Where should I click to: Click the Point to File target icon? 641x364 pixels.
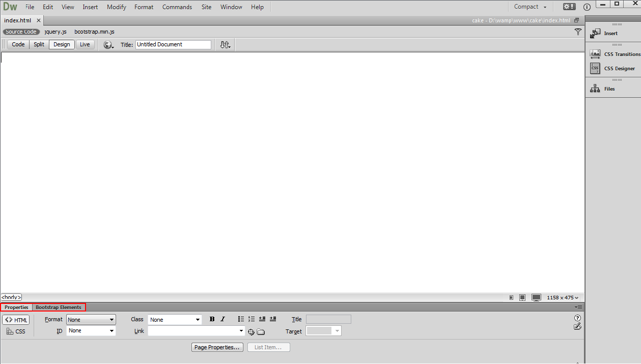(x=251, y=332)
